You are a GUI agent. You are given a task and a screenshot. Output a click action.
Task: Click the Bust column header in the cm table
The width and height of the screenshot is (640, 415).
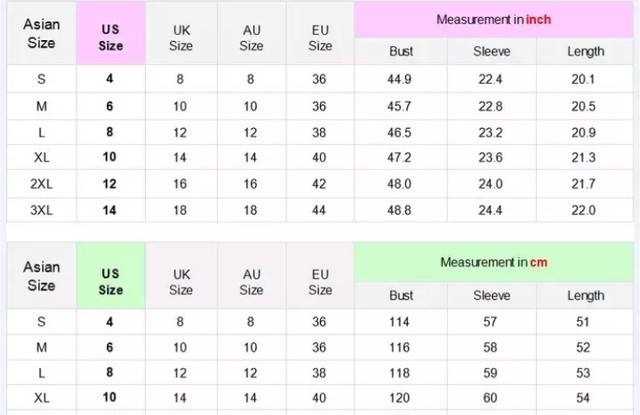(x=401, y=295)
